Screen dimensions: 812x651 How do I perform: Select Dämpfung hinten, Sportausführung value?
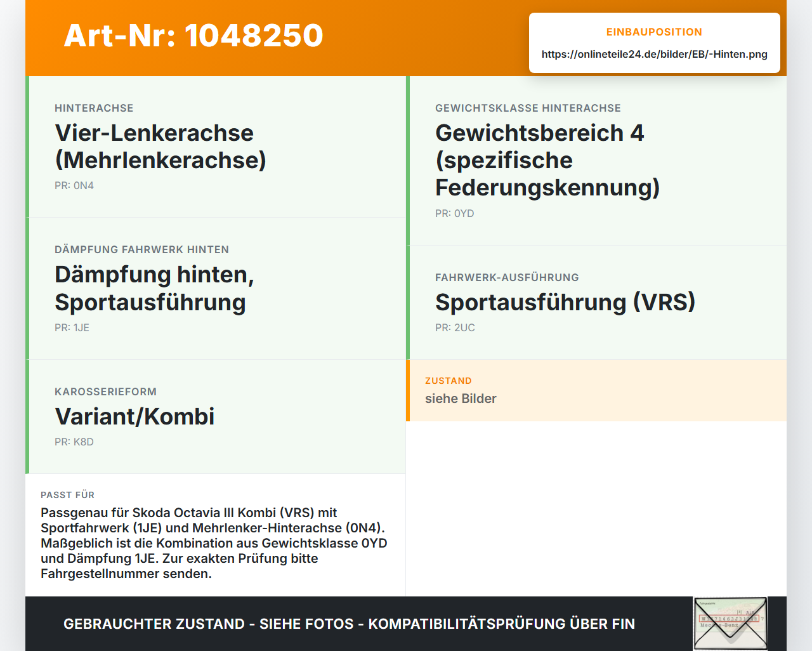pos(154,288)
